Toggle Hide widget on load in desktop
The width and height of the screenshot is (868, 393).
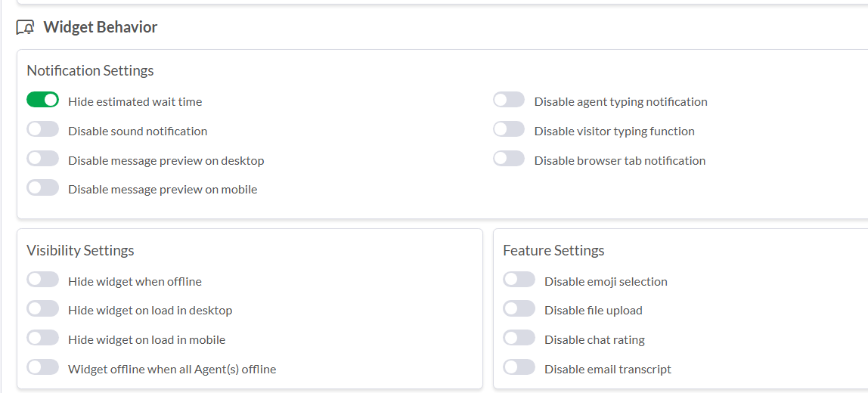42,309
